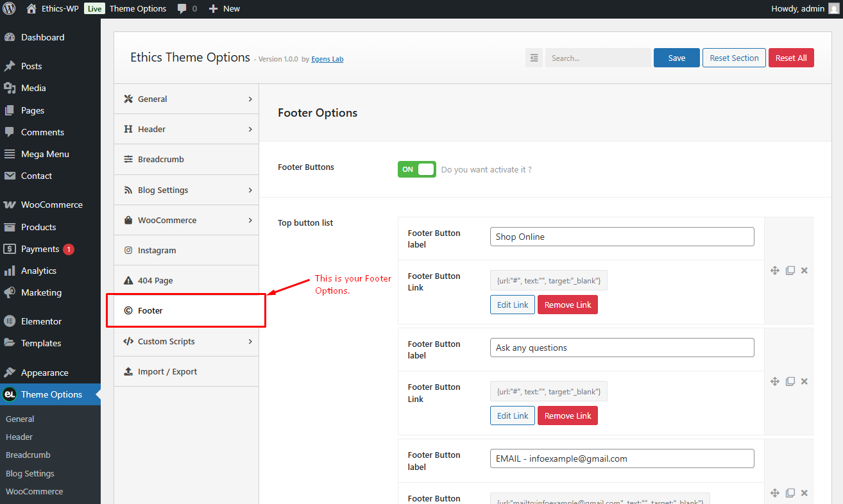
Task: Clone the Ask any questions item
Action: (x=790, y=382)
